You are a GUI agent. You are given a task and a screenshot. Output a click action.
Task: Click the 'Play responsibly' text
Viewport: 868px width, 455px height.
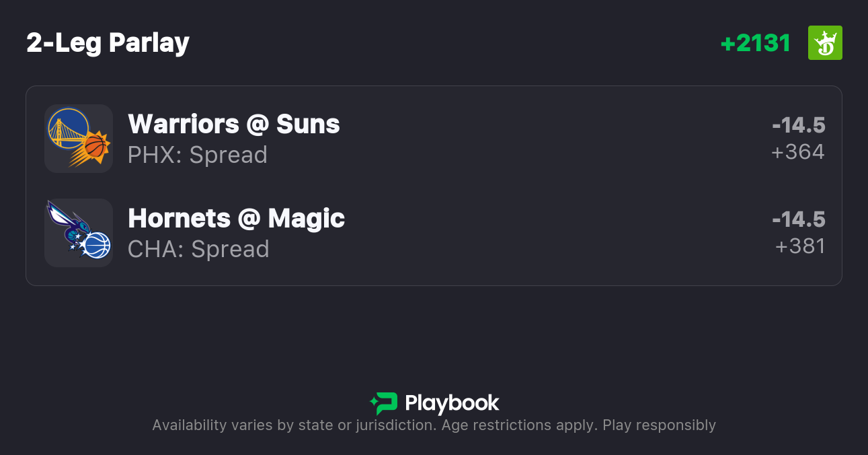659,425
